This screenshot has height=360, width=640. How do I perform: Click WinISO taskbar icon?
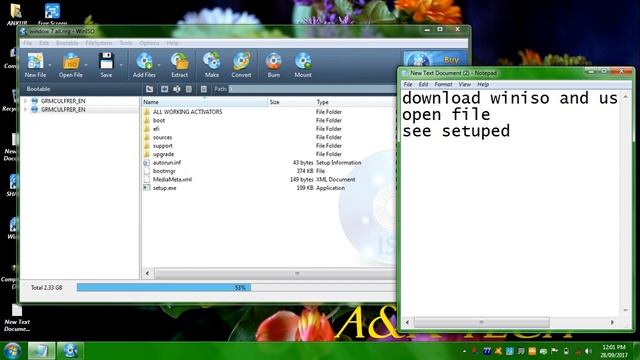(x=70, y=351)
